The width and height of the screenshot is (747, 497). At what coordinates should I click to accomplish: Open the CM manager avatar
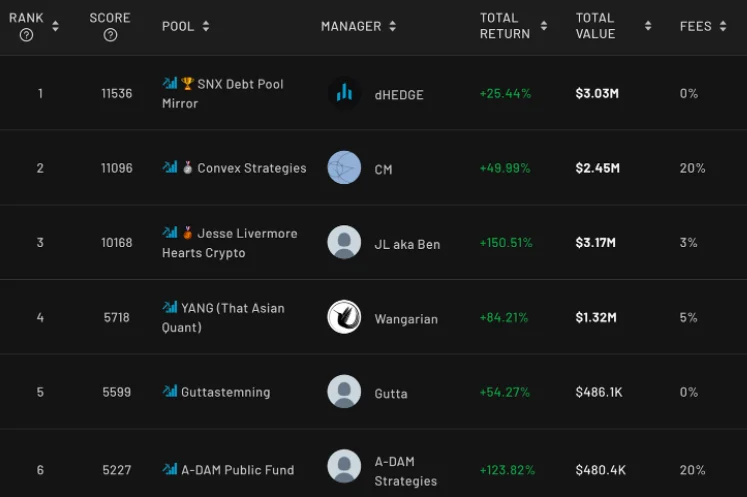click(344, 168)
